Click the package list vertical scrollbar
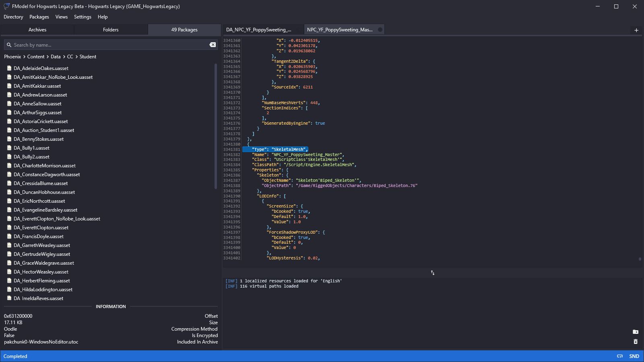Screen dimensions: 644x362 (216, 127)
